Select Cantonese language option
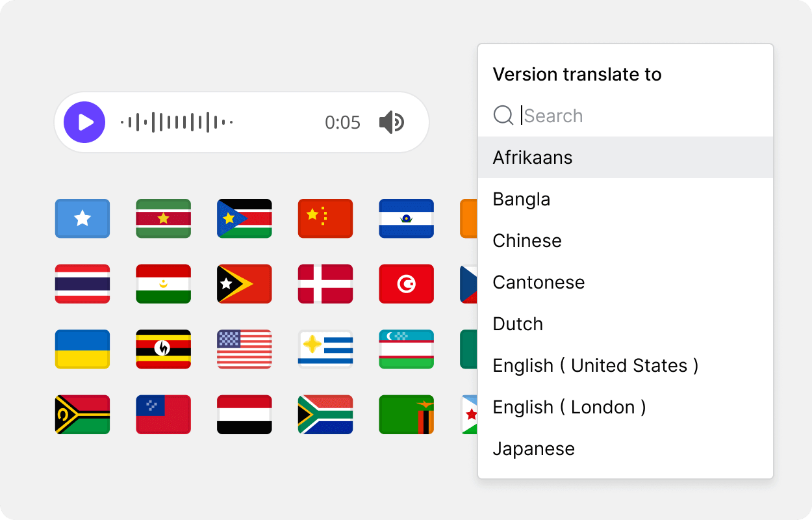 (x=626, y=282)
